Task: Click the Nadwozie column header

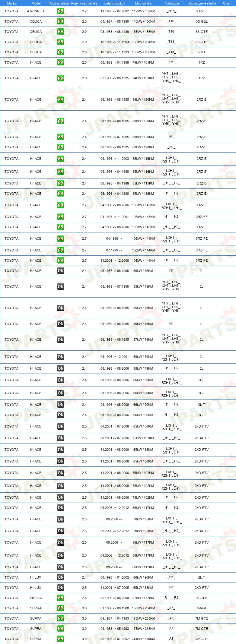Action: pyautogui.click(x=172, y=3)
